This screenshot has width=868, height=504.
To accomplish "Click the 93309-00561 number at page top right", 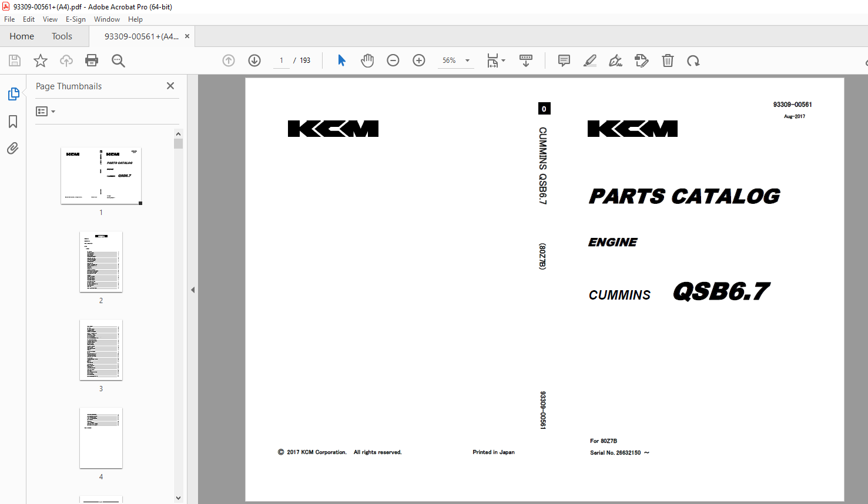I will pyautogui.click(x=792, y=105).
